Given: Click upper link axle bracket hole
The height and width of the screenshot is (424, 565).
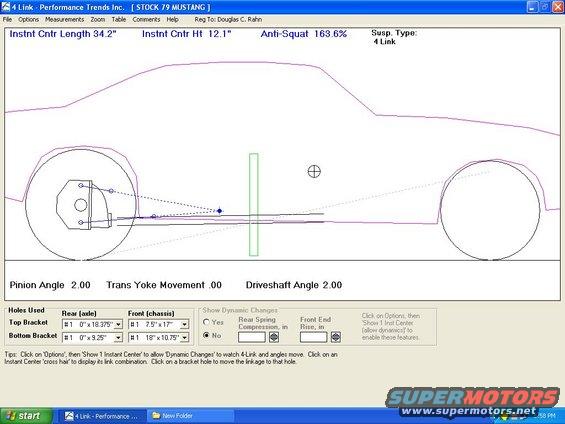Looking at the screenshot, I should pos(81,185).
